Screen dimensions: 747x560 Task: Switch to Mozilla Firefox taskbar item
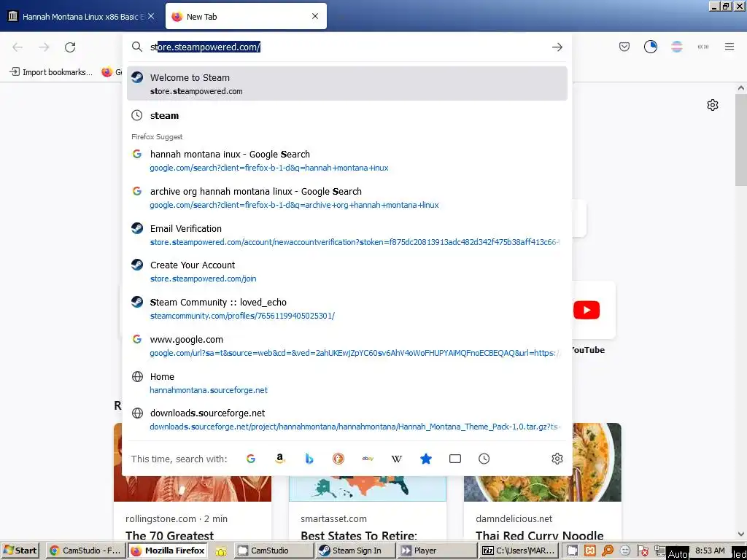tap(168, 551)
